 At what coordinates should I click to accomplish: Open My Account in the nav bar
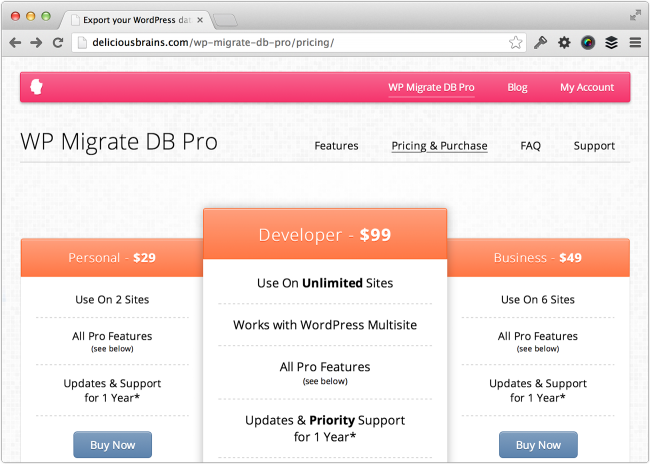587,87
